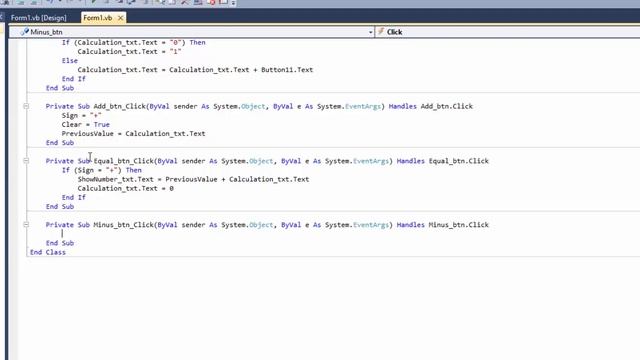Click the 'End Class' line
Image resolution: width=640 pixels, height=360 pixels.
[48, 252]
